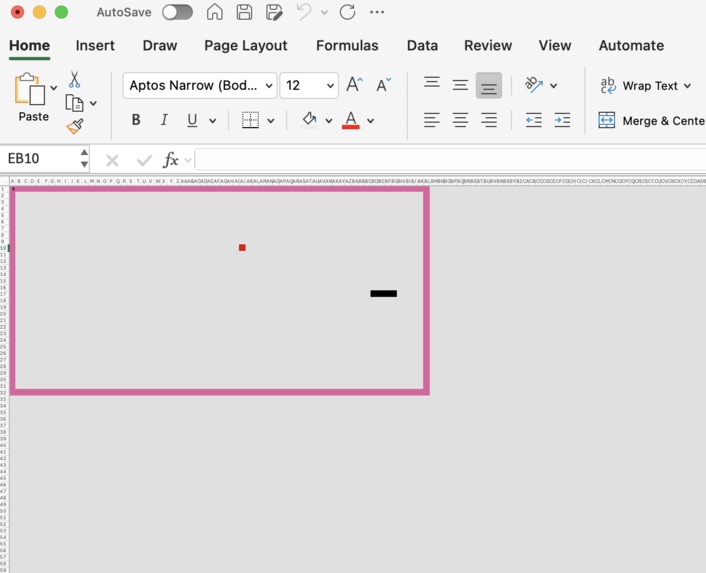The image size is (706, 573).
Task: Toggle Bottom Align vertical alignment
Action: coord(489,85)
